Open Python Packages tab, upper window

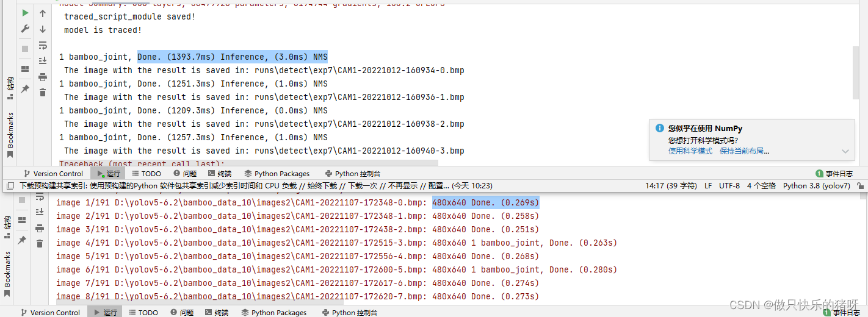coord(277,174)
